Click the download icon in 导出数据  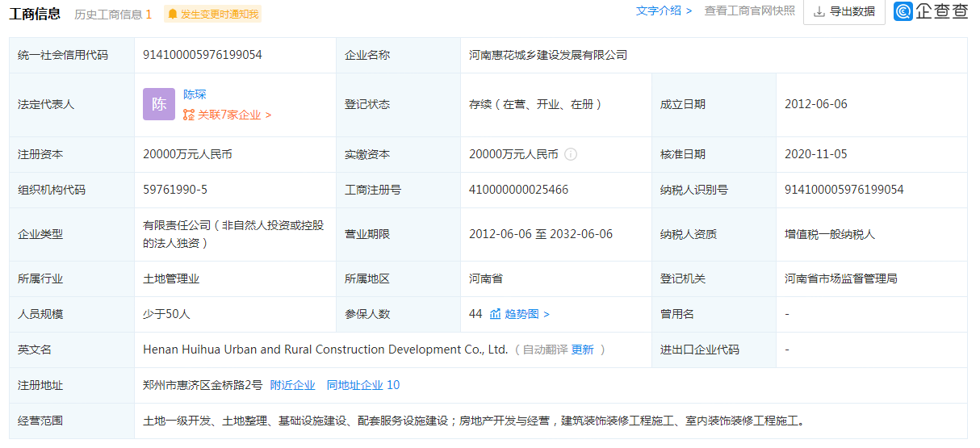[819, 11]
